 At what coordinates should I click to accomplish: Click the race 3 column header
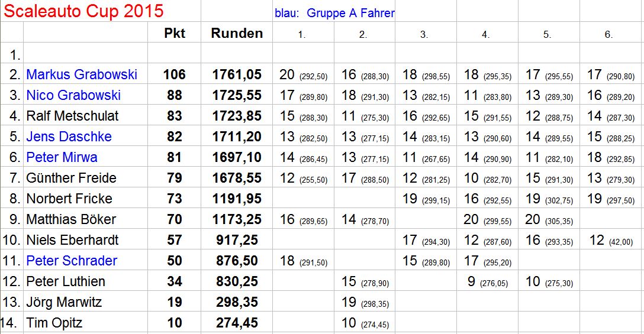(424, 35)
